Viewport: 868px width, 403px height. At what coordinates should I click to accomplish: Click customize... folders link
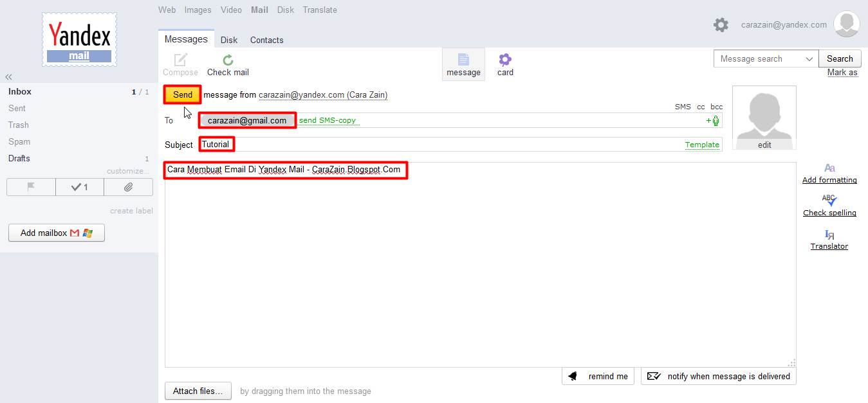(x=128, y=171)
